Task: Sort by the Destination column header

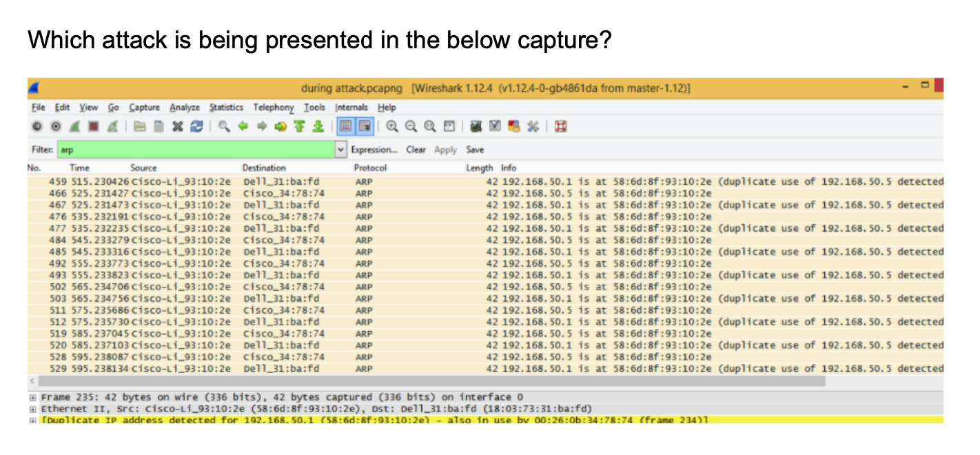Action: point(264,168)
